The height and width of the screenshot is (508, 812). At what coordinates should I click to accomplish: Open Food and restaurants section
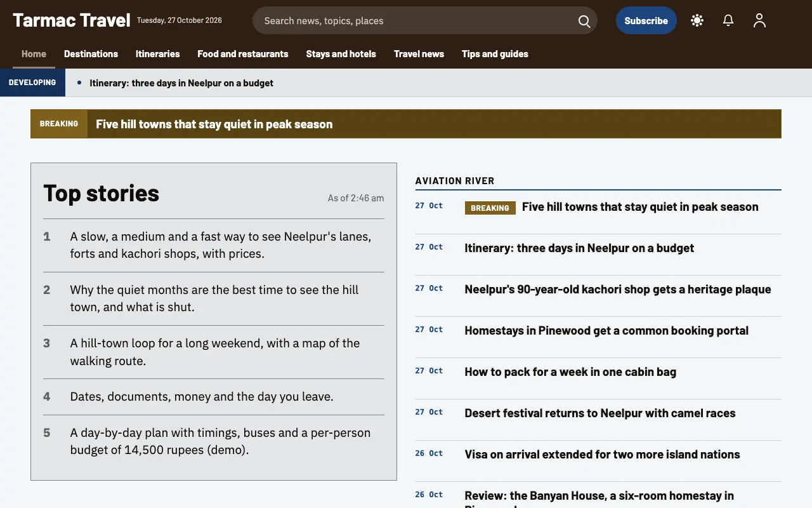point(243,54)
